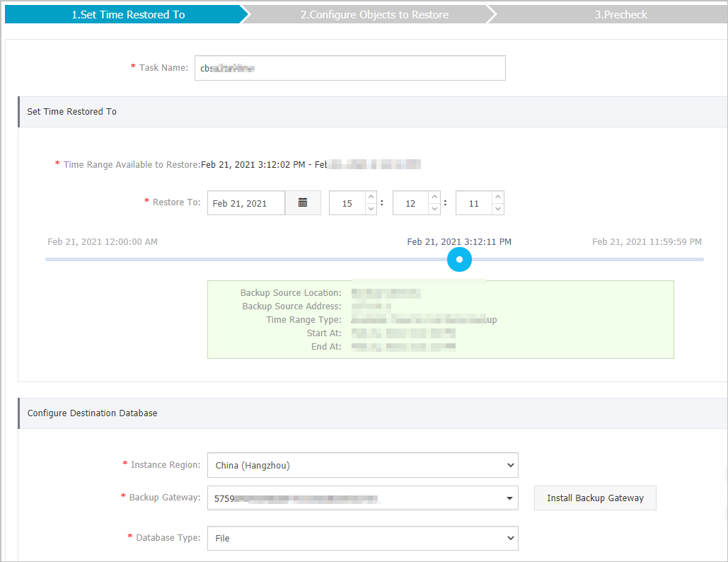Image resolution: width=728 pixels, height=562 pixels.
Task: Click the Feb 21, 2021 12:00:00 AM label
Action: pos(103,241)
